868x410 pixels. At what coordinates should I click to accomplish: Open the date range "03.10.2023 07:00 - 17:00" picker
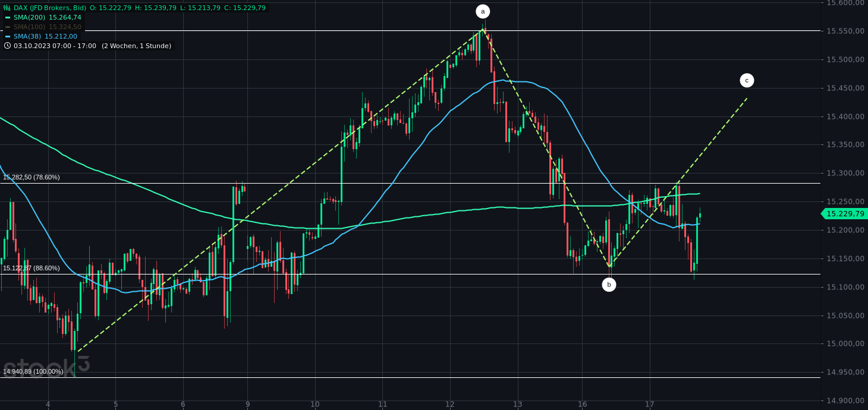(54, 46)
